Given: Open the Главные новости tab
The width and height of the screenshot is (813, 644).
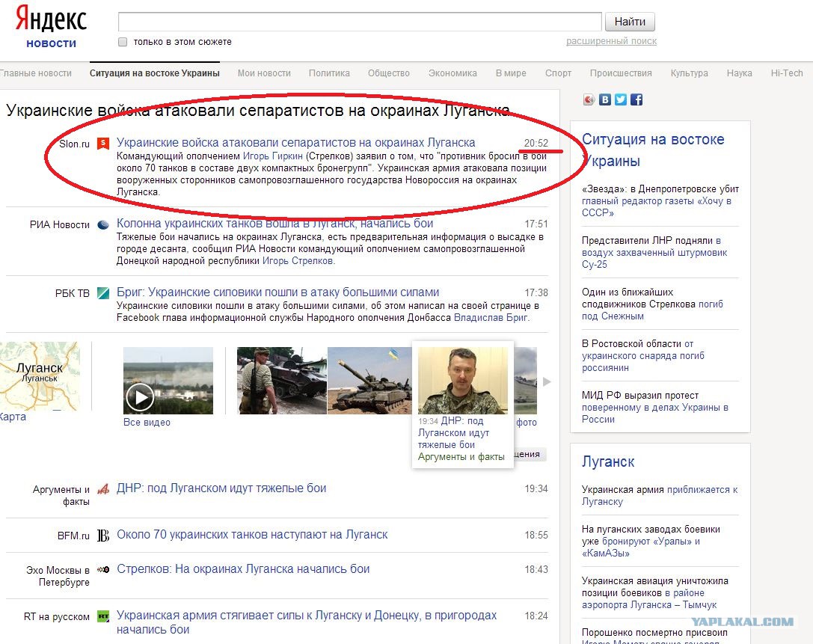Looking at the screenshot, I should [x=36, y=73].
